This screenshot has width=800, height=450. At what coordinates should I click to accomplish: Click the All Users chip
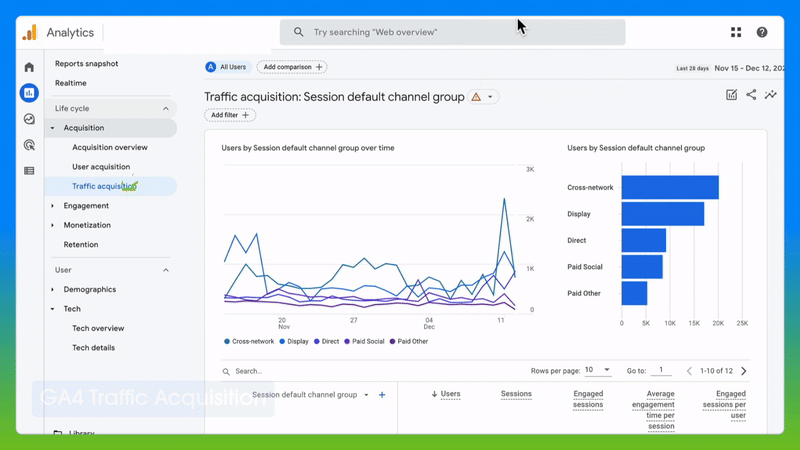[x=228, y=67]
